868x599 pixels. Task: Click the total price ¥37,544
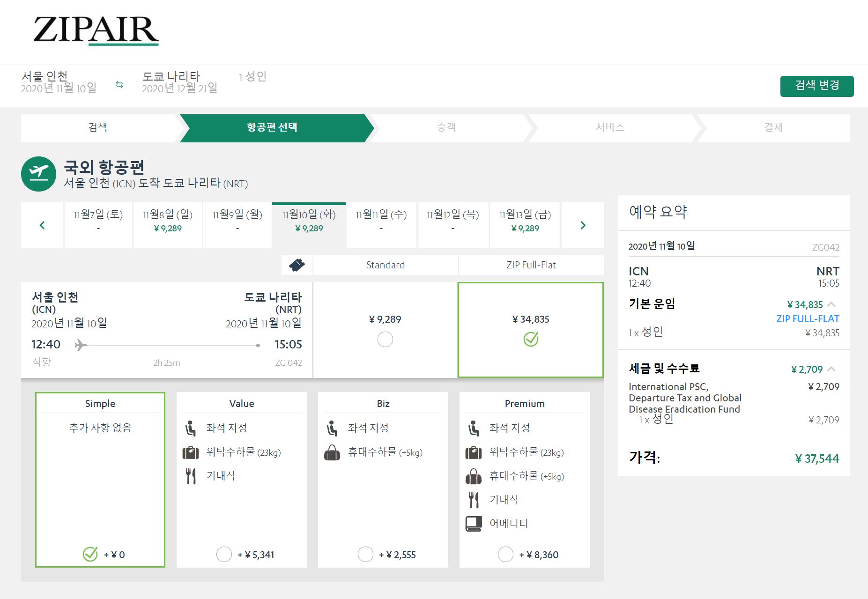[x=817, y=458]
